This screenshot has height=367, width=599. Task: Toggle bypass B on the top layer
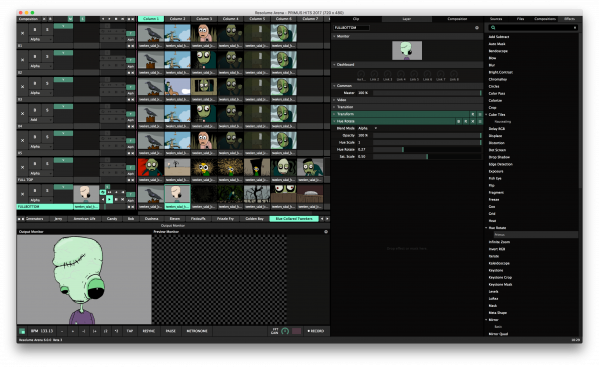35,29
